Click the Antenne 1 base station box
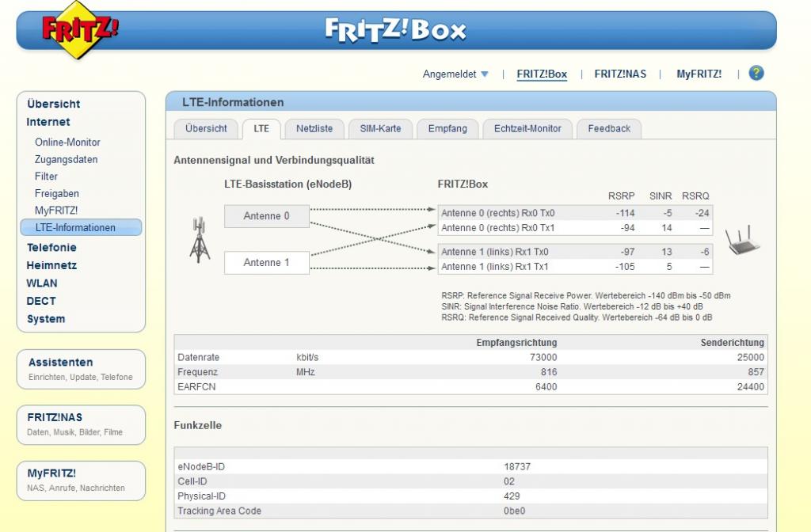 click(266, 263)
